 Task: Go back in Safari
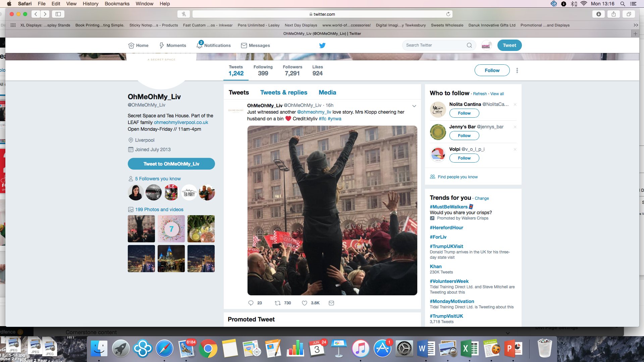[x=36, y=14]
